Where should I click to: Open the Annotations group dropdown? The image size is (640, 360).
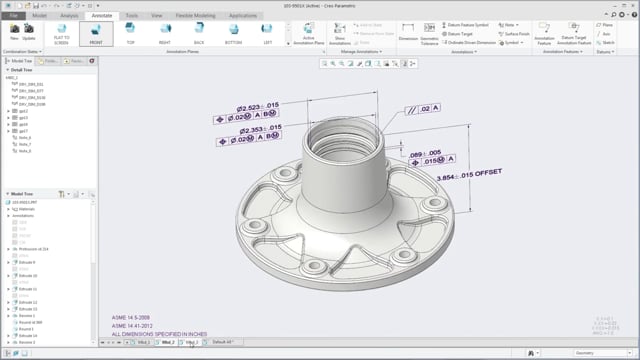(x=464, y=52)
